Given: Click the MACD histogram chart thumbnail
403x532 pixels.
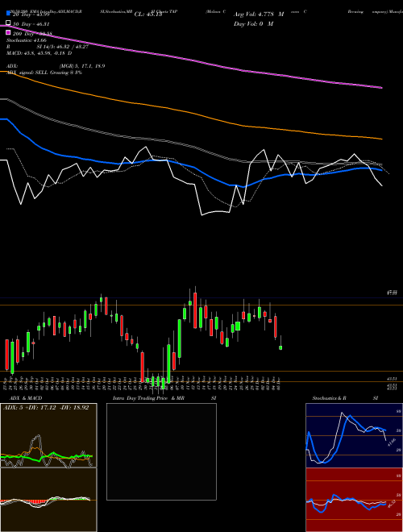Looking at the screenshot, I should click(48, 500).
